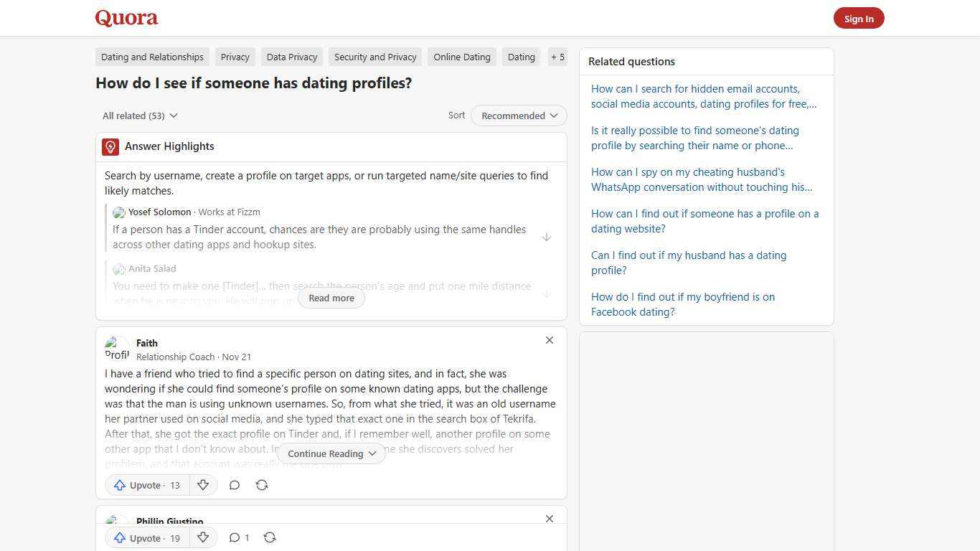
Task: Downvote Faith's answer
Action: tap(203, 485)
